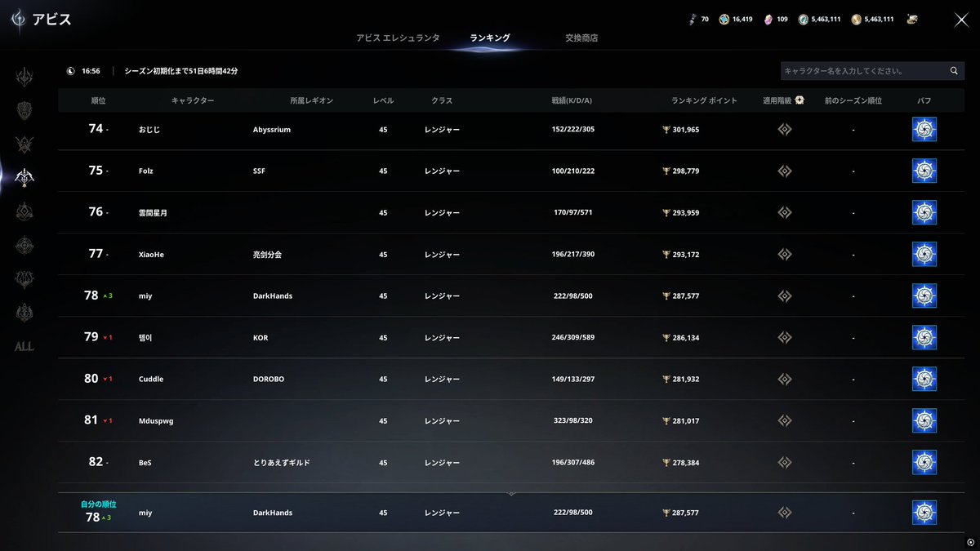This screenshot has height=551, width=980.
Task: Click the Abyss logo beside アビス title
Action: pos(18,19)
